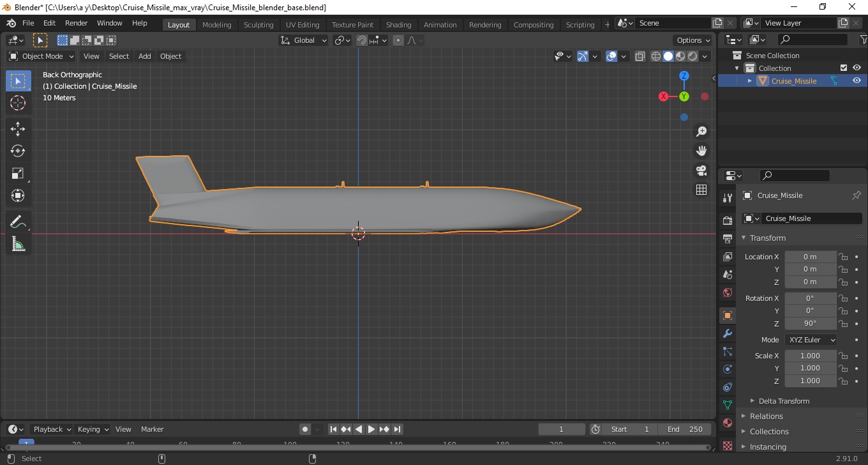Switch to wireframe viewport shading
The image size is (868, 465).
coord(656,56)
